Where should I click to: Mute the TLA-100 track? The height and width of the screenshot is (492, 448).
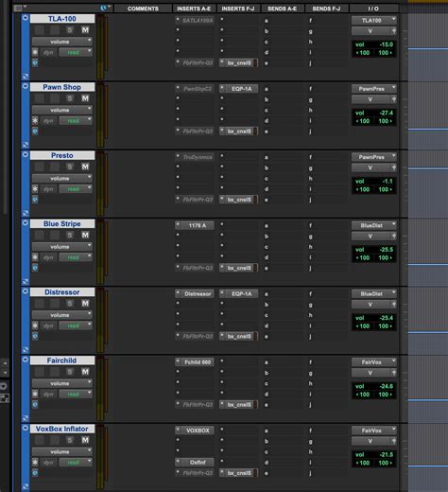pos(85,30)
